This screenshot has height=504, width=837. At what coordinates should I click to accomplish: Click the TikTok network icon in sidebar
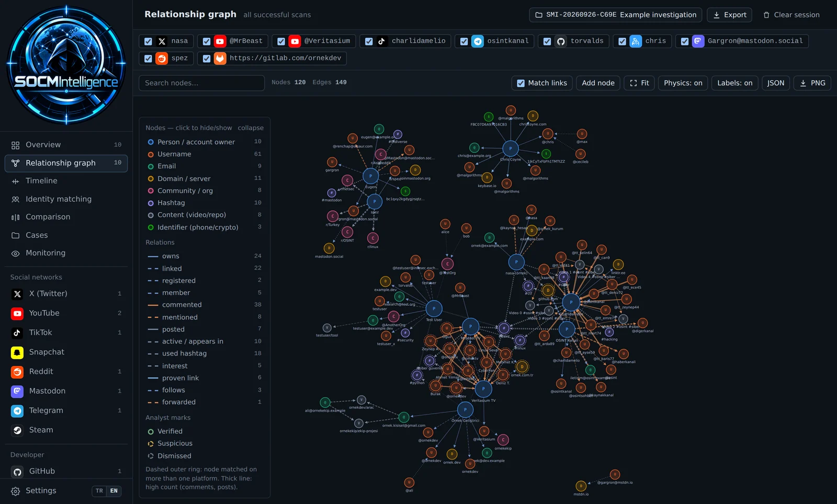pyautogui.click(x=17, y=333)
